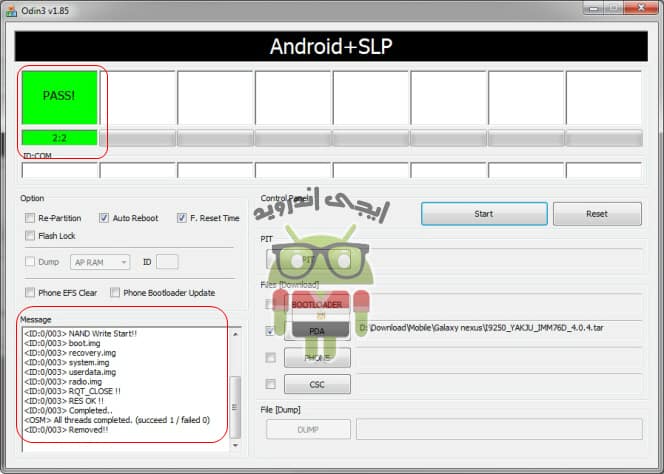Click the green PASS! status box
664x474 pixels.
pos(60,97)
